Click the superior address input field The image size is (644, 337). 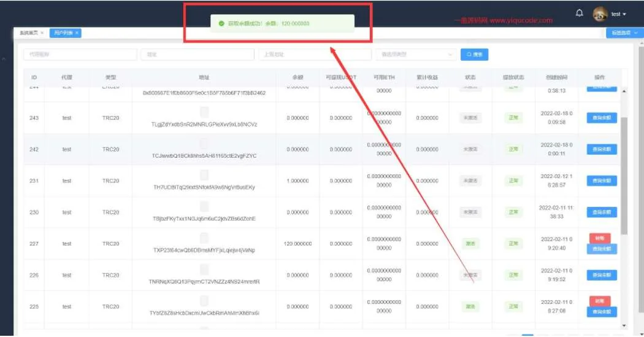tap(315, 55)
